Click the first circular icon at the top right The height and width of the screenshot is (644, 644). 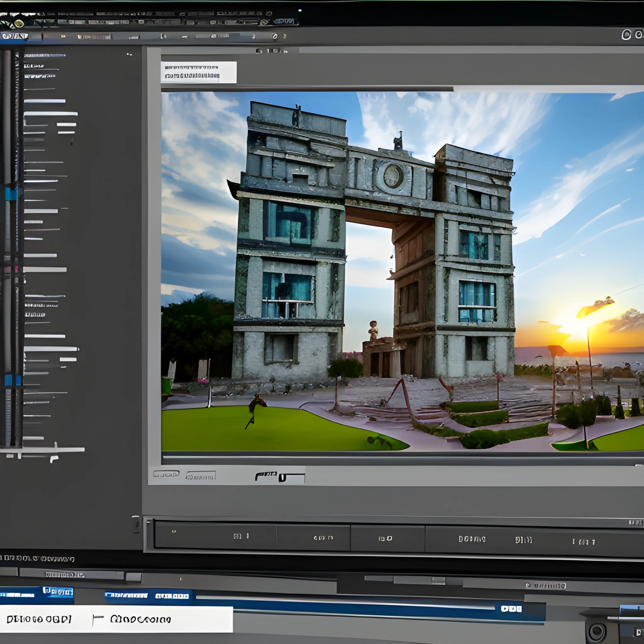pyautogui.click(x=626, y=35)
